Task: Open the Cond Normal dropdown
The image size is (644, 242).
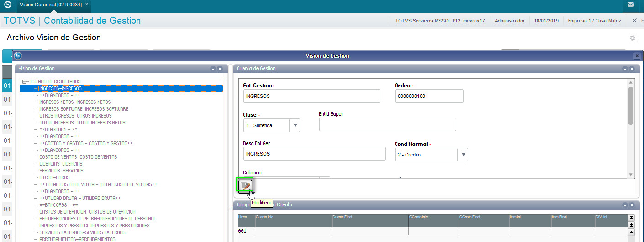Action: [463, 155]
